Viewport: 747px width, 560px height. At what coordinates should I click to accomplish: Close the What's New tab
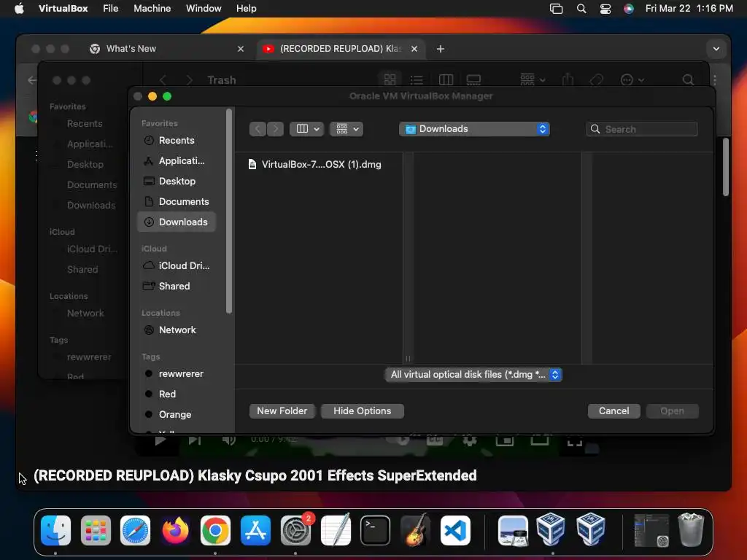(241, 49)
